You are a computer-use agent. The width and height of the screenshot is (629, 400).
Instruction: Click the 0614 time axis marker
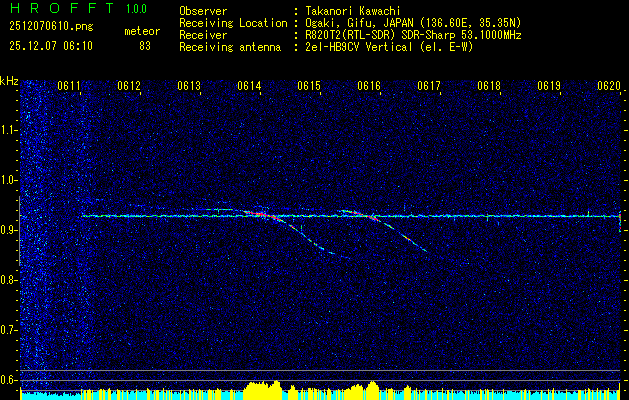pyautogui.click(x=249, y=85)
